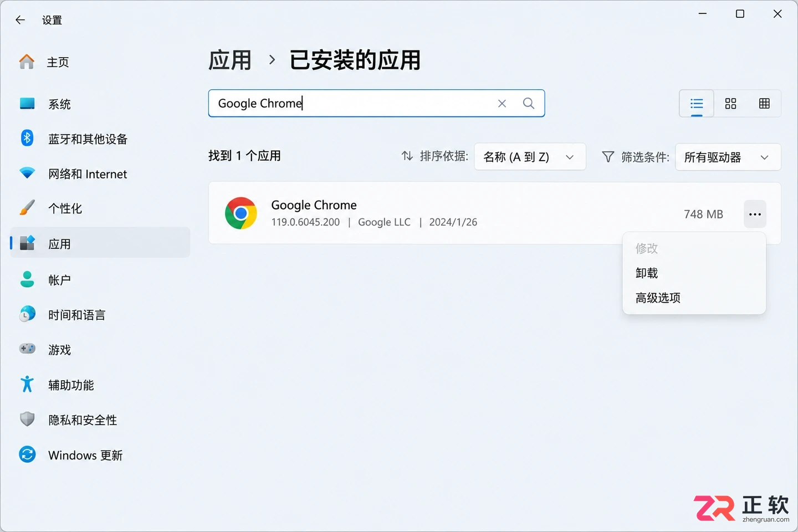
Task: Click the Google Chrome app name
Action: point(314,205)
